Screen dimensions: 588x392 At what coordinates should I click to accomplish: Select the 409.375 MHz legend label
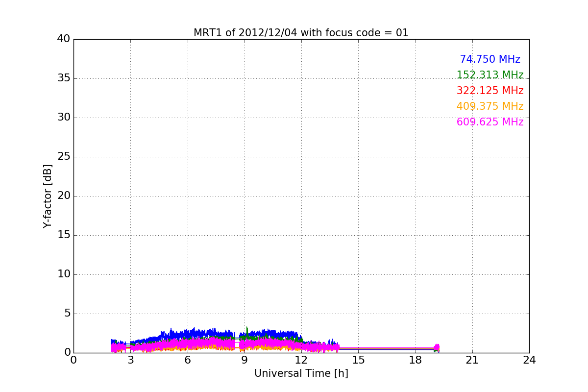(490, 106)
